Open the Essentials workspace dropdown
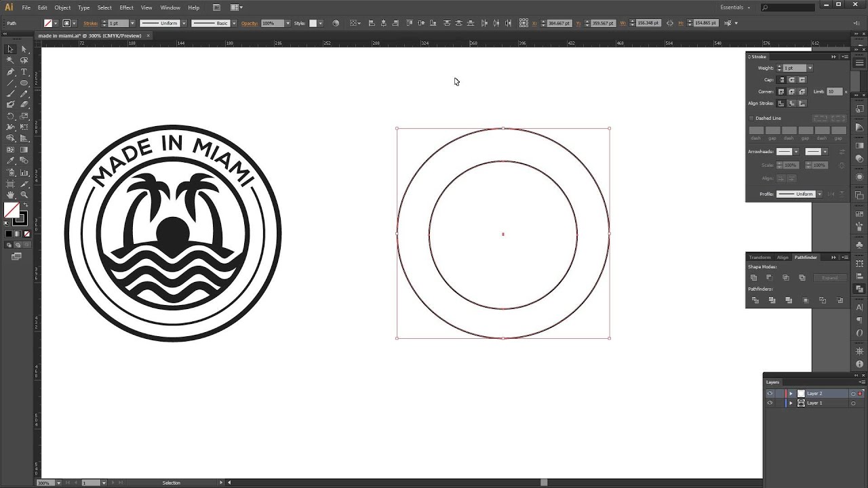Screen dimensions: 868x488 tap(736, 7)
